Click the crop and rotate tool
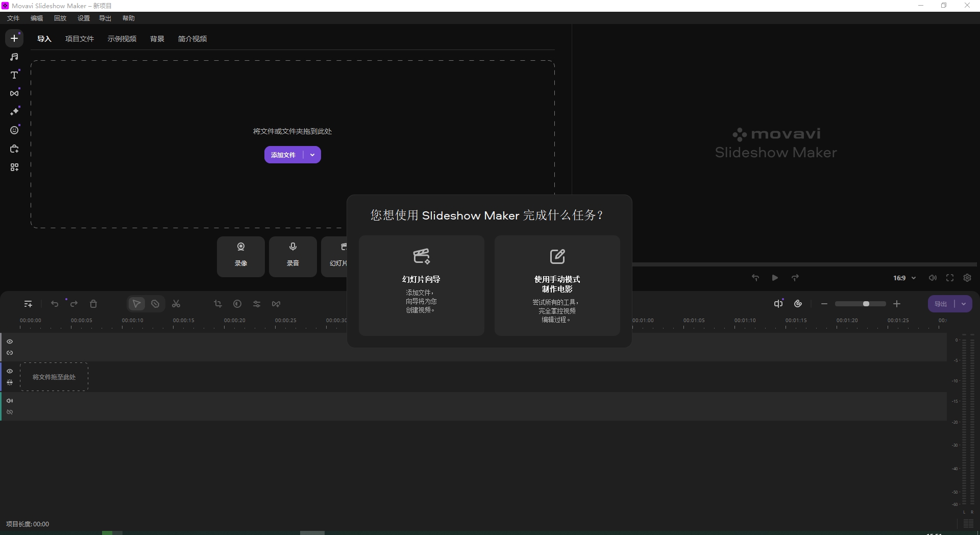This screenshot has height=535, width=980. [218, 304]
